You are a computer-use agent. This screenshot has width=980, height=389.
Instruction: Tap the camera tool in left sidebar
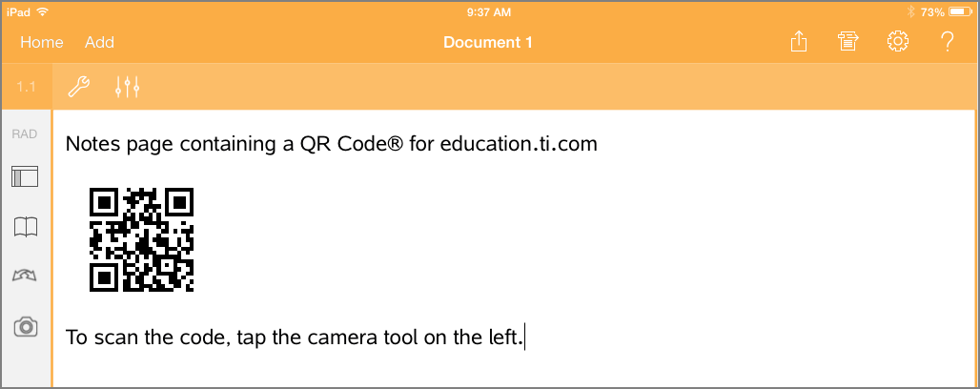click(26, 327)
